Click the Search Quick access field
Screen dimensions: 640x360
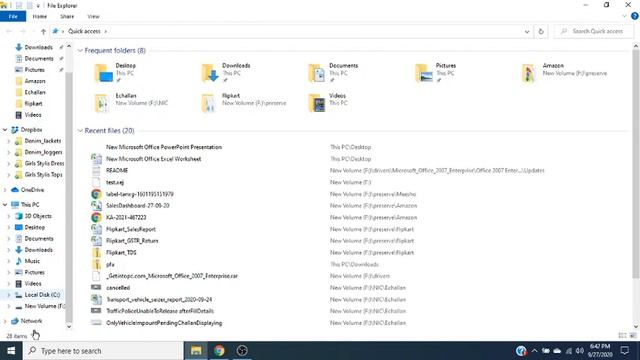pyautogui.click(x=594, y=31)
